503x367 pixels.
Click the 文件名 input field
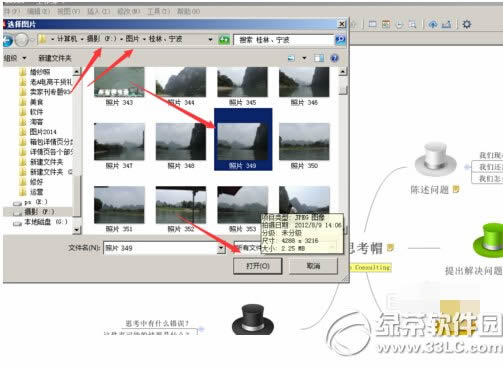tap(160, 248)
